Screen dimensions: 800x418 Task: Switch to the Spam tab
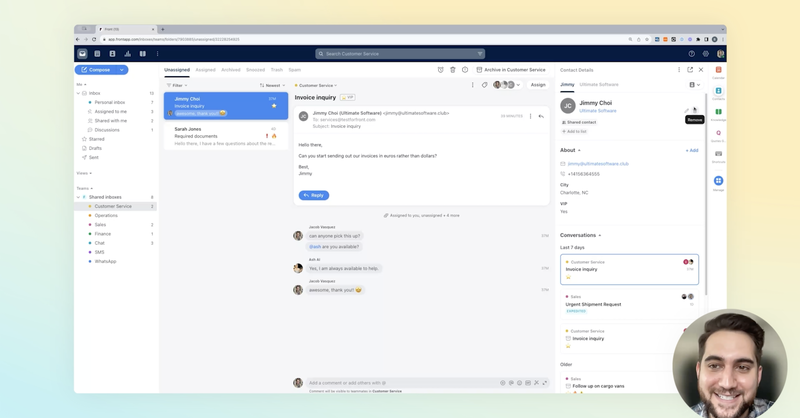(295, 70)
